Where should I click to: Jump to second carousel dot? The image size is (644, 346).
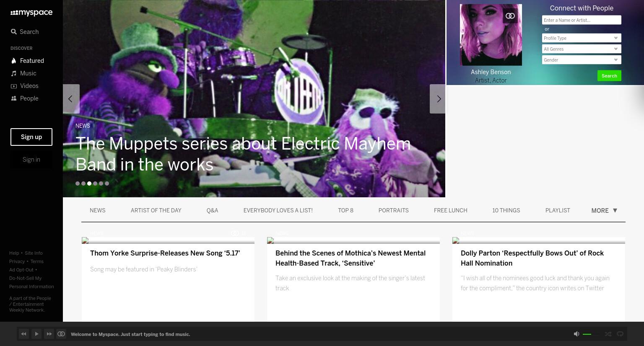coord(83,183)
